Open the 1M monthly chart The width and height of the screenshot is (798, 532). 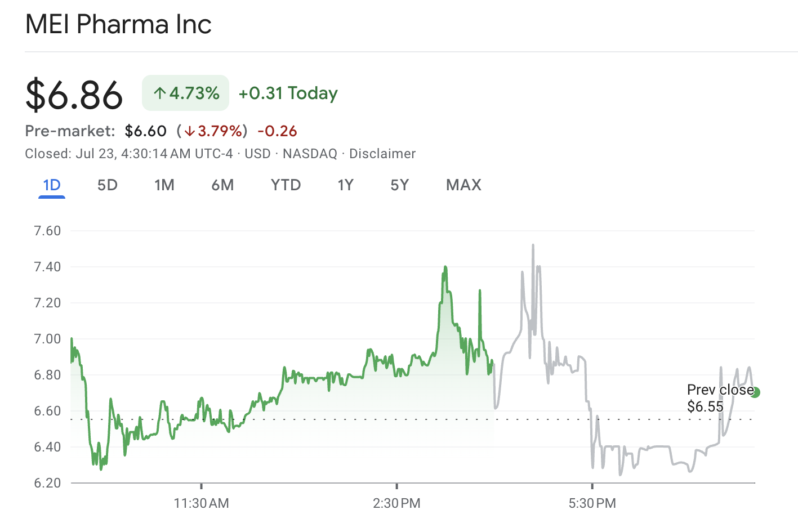click(164, 185)
